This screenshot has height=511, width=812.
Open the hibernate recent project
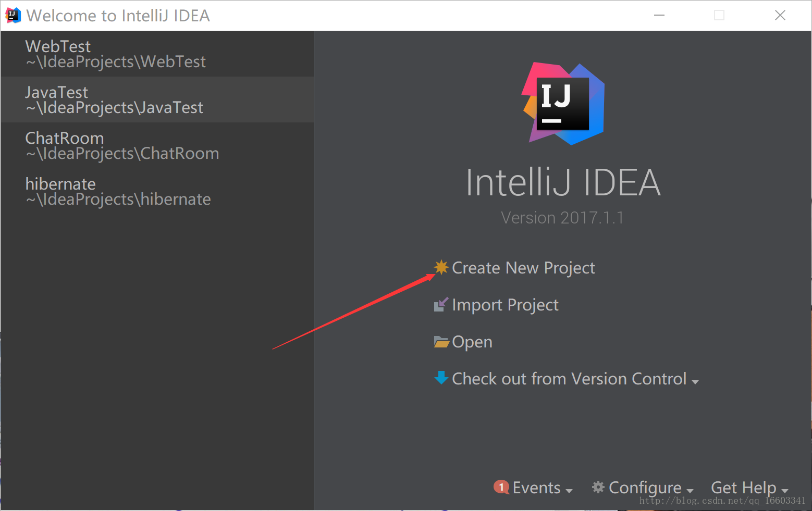tap(157, 191)
